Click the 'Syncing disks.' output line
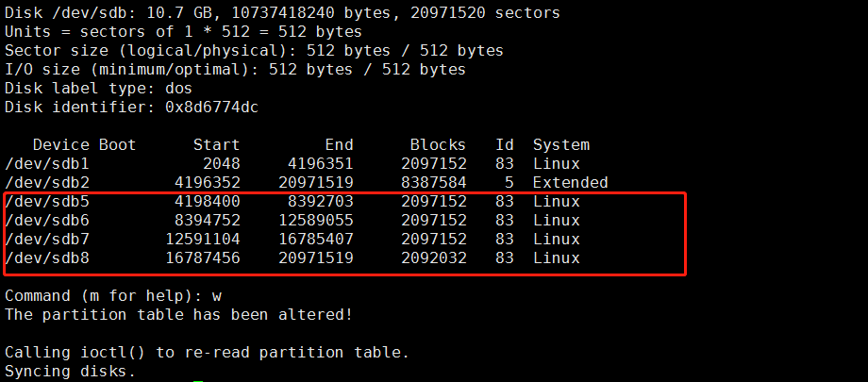This screenshot has width=868, height=382. click(71, 372)
